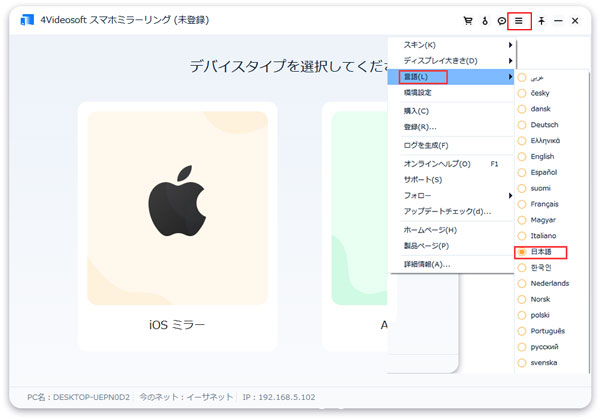The height and width of the screenshot is (420, 600).
Task: Select サポート(S) menu item
Action: click(451, 179)
